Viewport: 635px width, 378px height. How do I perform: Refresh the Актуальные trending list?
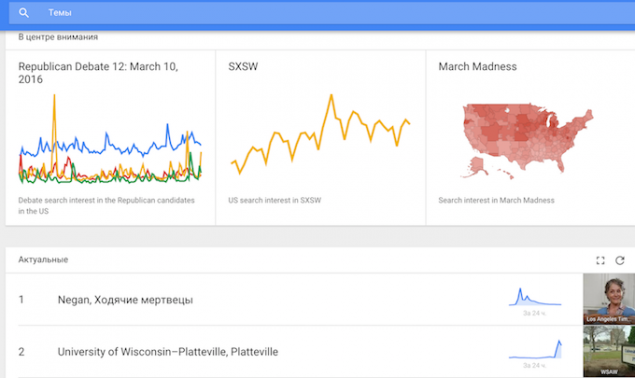pyautogui.click(x=620, y=261)
